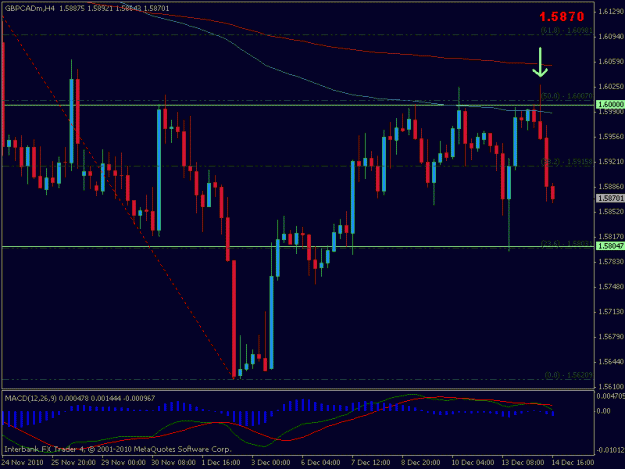The height and width of the screenshot is (469, 625).
Task: Click the 7 Dec 12:00 time axis label
Action: (370, 463)
